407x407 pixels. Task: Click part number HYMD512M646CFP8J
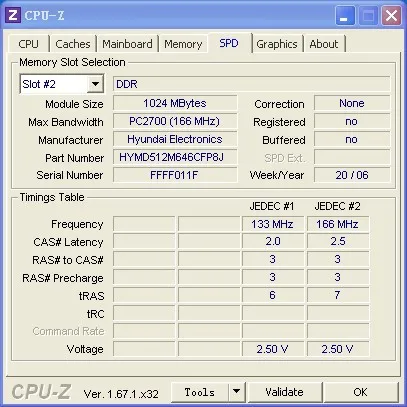coord(175,157)
